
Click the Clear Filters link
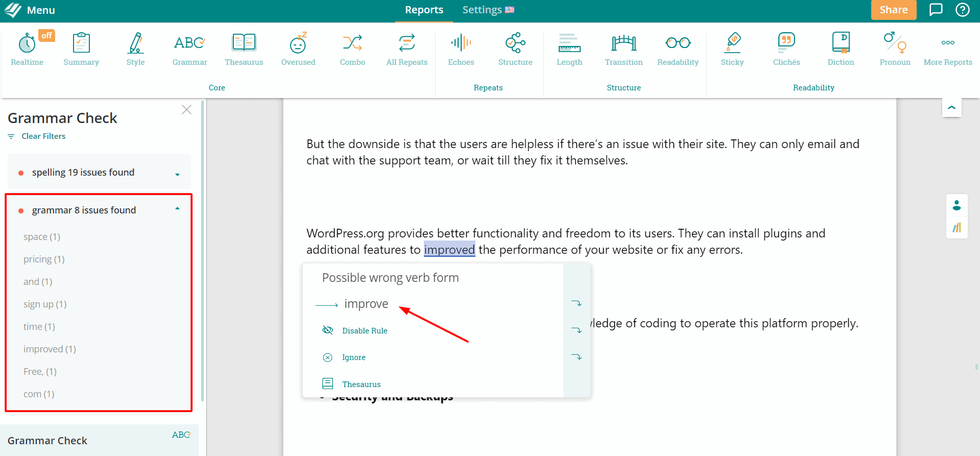[x=43, y=136]
